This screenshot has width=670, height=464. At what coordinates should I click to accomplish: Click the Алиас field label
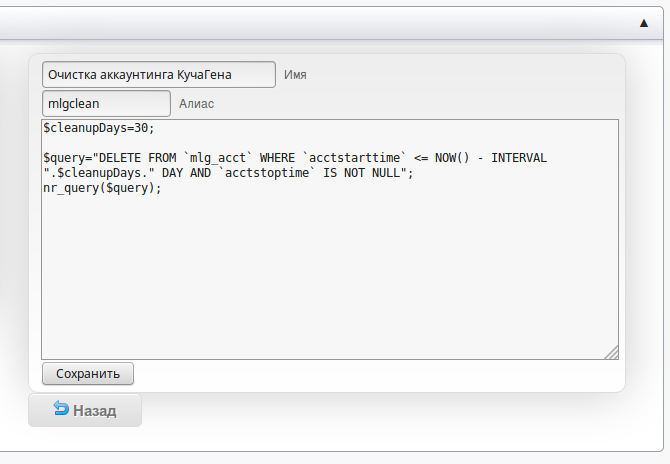(x=196, y=103)
